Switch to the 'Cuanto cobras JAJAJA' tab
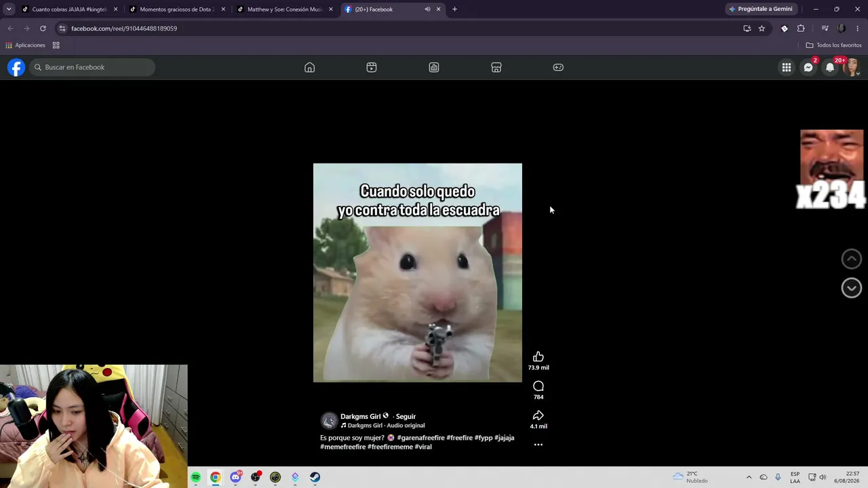The height and width of the screenshot is (488, 868). 69,9
